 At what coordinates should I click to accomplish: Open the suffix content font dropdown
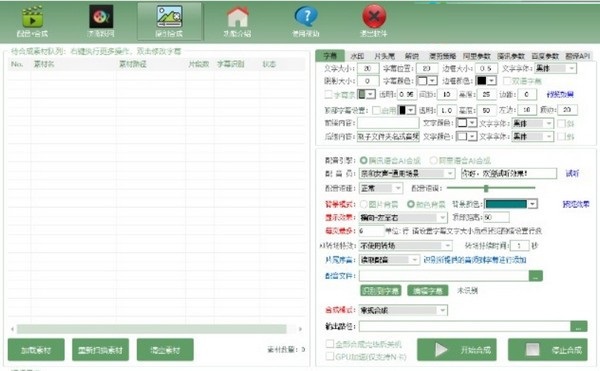coord(549,136)
